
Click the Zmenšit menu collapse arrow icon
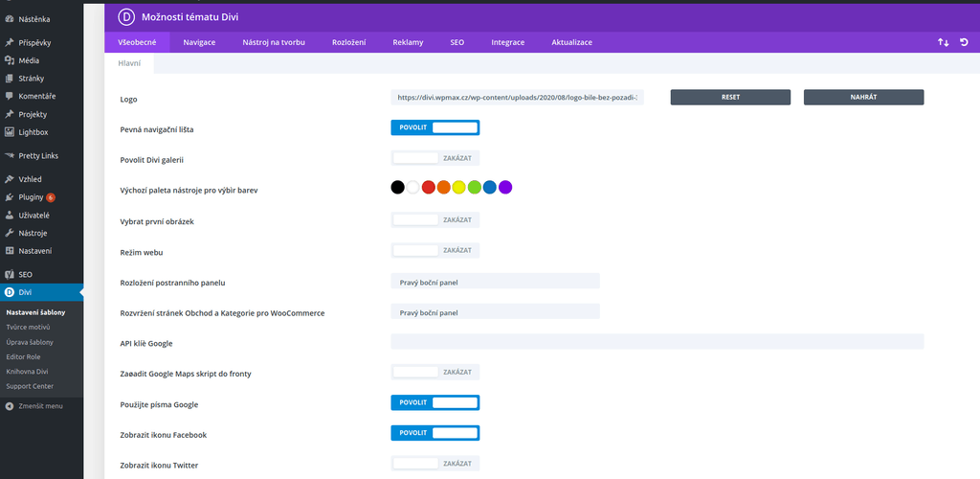(10, 406)
